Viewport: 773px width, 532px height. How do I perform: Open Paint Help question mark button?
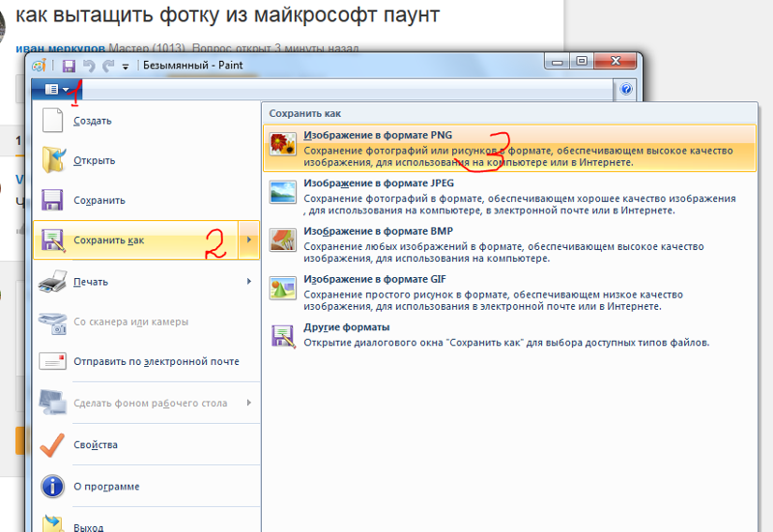(626, 89)
